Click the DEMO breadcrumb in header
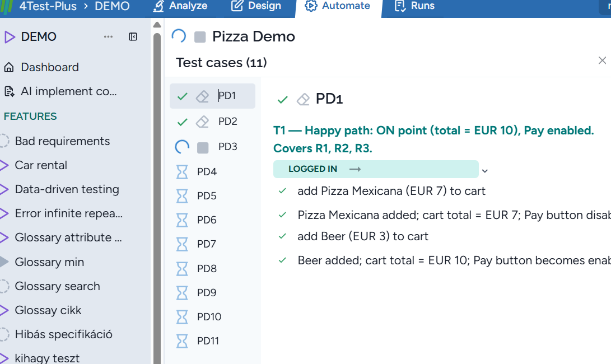The width and height of the screenshot is (611, 364). point(112,6)
